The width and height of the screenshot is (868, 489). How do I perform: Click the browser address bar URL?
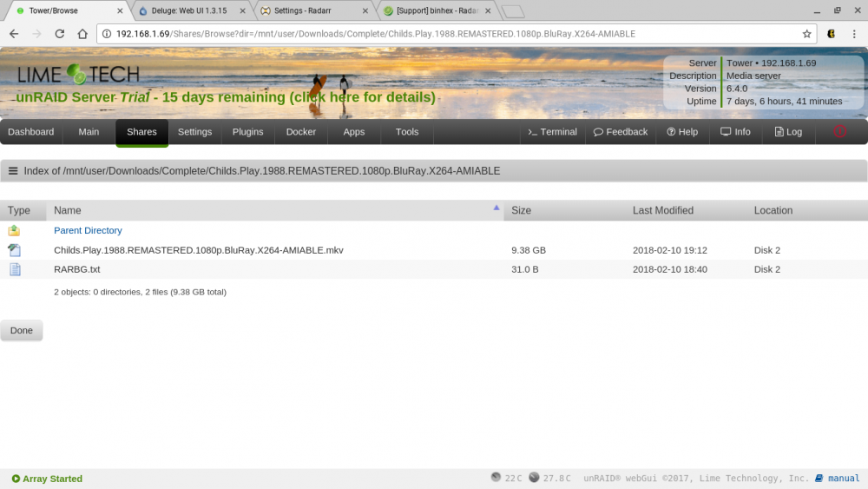coord(376,34)
